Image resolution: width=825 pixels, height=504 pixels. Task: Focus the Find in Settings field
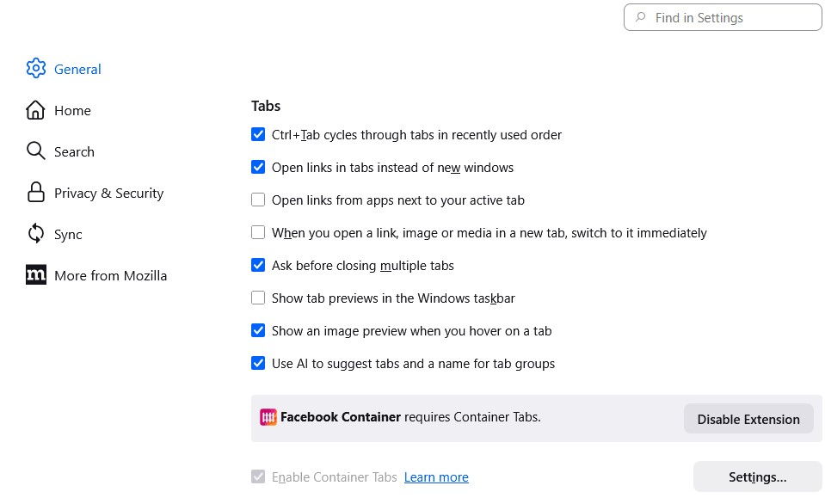(731, 17)
